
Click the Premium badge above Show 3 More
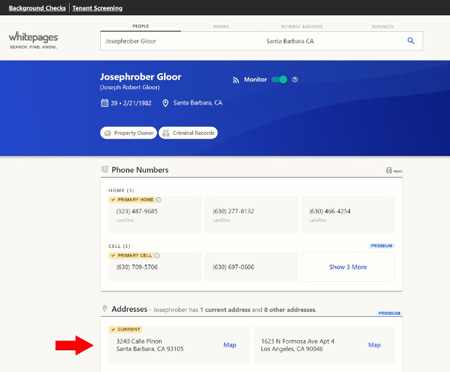[382, 246]
